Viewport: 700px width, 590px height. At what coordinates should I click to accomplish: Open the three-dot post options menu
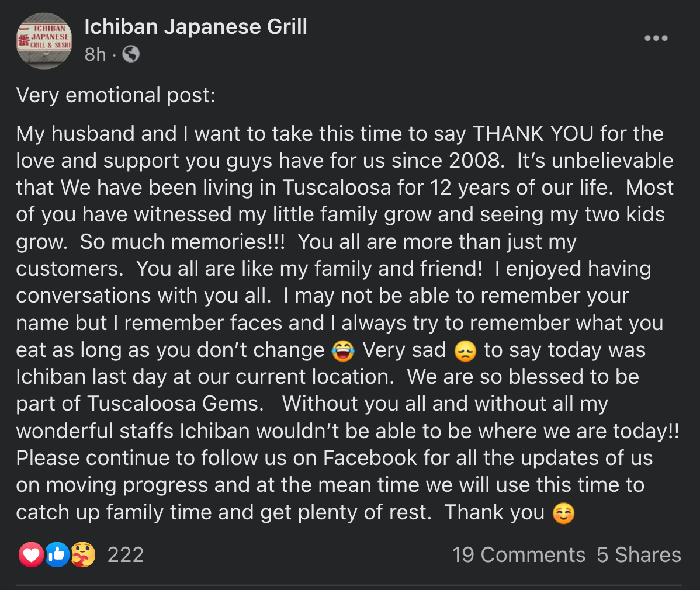(x=656, y=39)
